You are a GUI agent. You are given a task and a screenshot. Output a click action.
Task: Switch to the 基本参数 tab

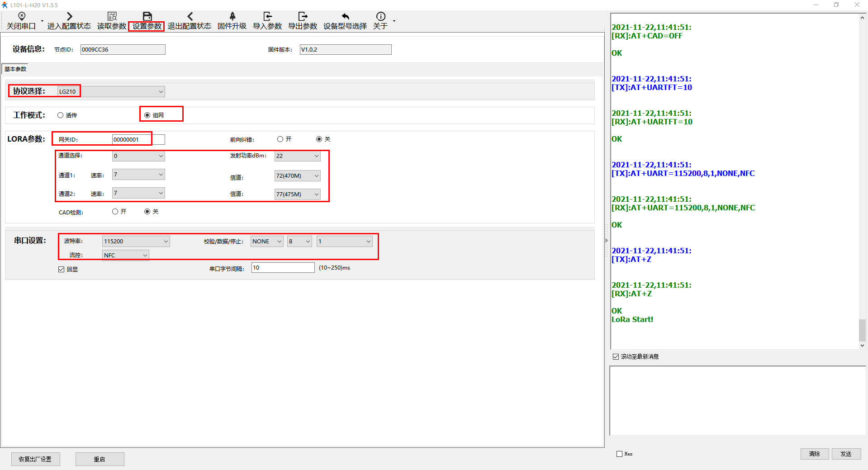[x=15, y=69]
